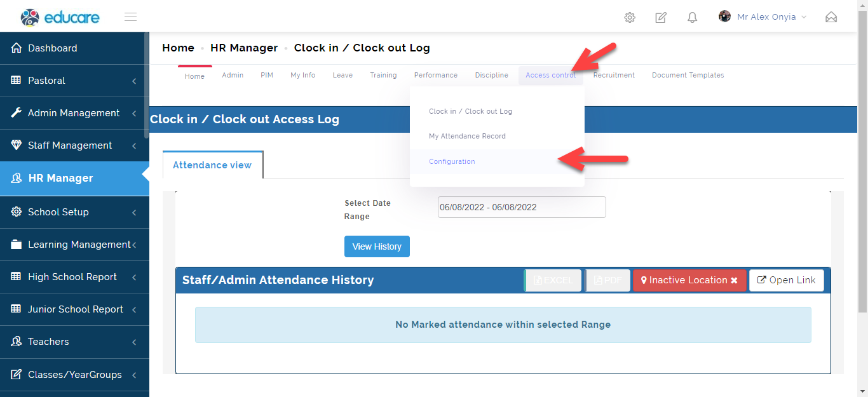Click the educare logo

pos(60,17)
